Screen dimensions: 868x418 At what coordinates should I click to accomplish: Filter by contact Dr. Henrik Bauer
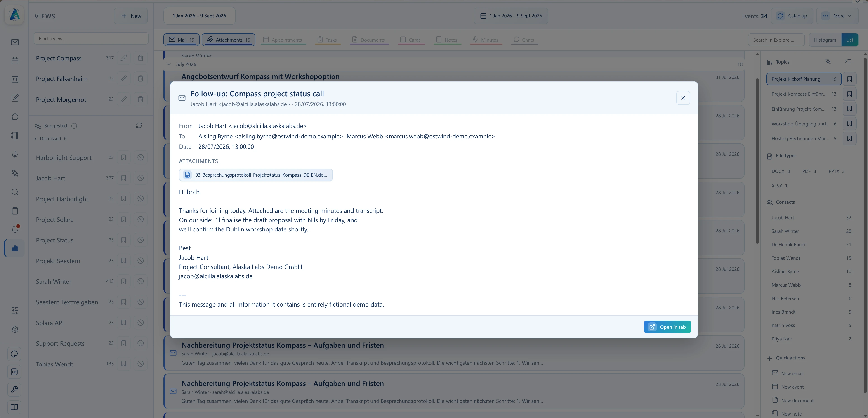(811, 244)
